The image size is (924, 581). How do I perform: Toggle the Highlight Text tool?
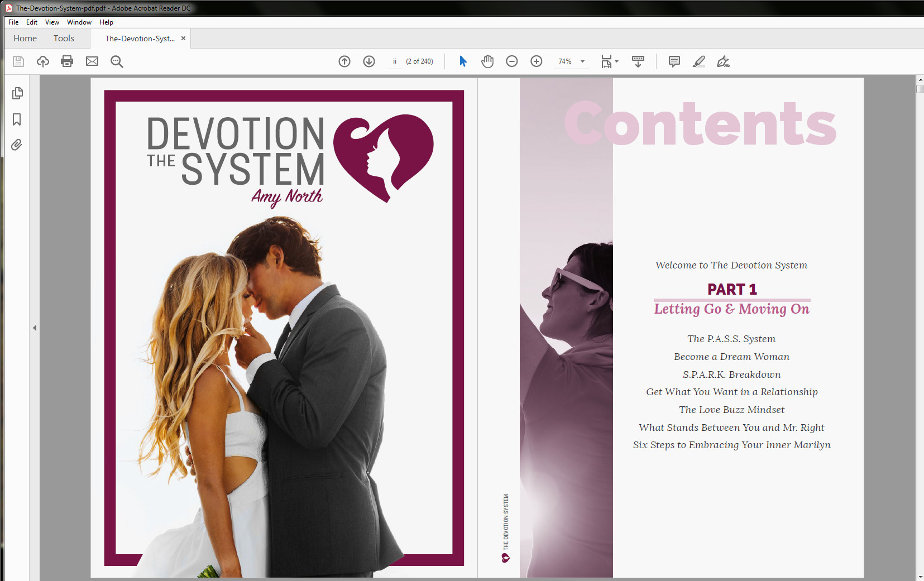click(699, 61)
